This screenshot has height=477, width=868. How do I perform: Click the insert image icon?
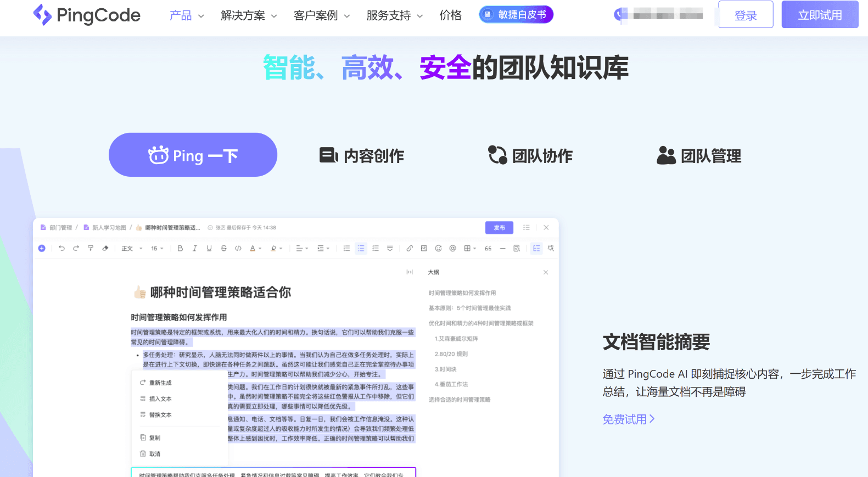(424, 249)
